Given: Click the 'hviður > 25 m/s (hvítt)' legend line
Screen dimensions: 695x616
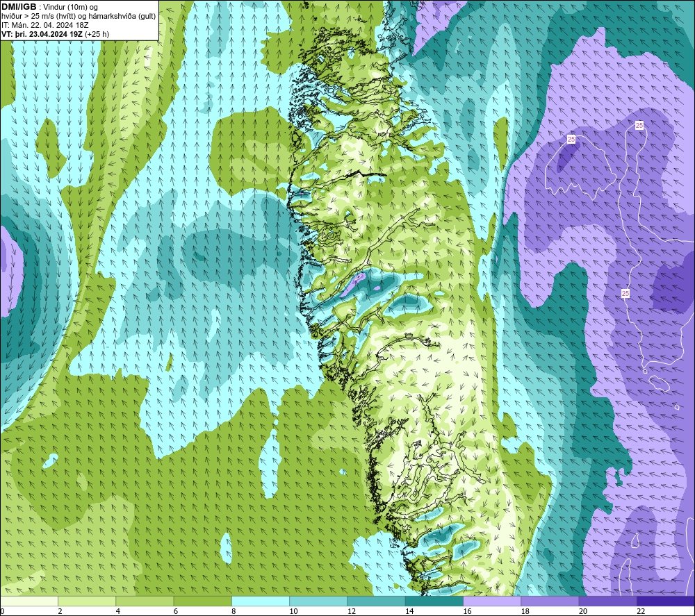Looking at the screenshot, I should [x=37, y=17].
